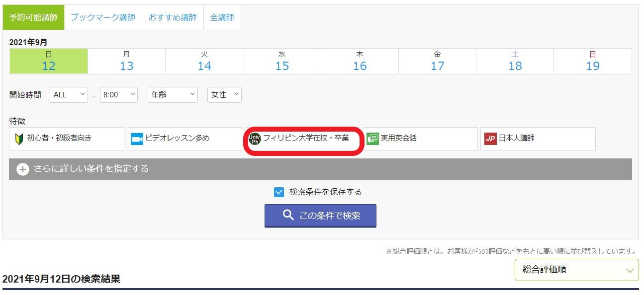Select Saturday the 18th date
This screenshot has height=295, width=644.
click(x=515, y=61)
